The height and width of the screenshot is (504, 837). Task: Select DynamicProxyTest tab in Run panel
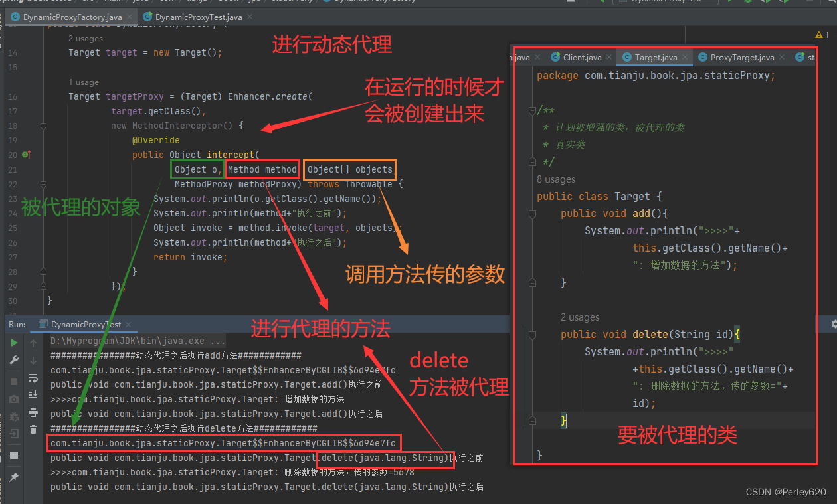pyautogui.click(x=86, y=325)
